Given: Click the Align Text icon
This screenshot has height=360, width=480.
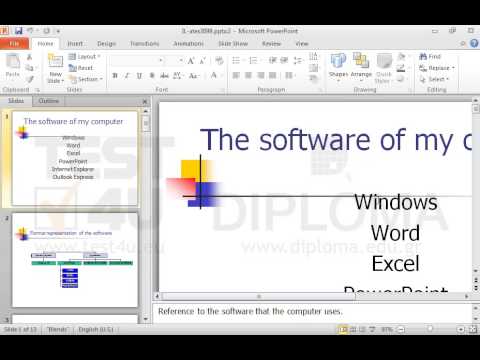Looking at the screenshot, I should [313, 68].
